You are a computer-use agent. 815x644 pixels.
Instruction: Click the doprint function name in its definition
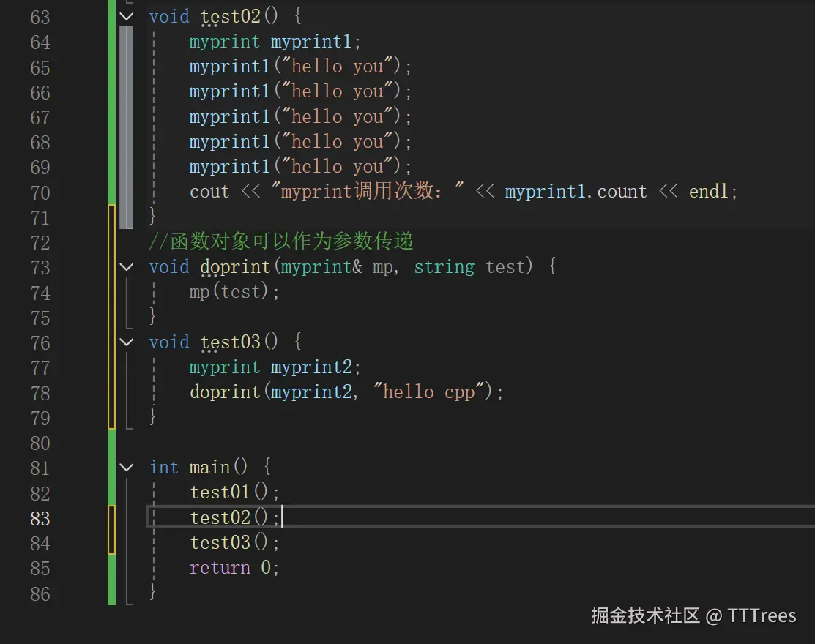[235, 267]
